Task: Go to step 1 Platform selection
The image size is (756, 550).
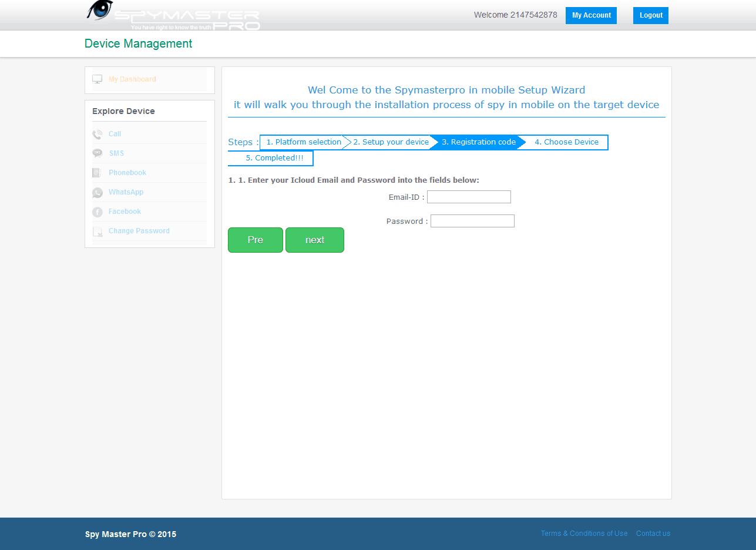Action: click(304, 142)
